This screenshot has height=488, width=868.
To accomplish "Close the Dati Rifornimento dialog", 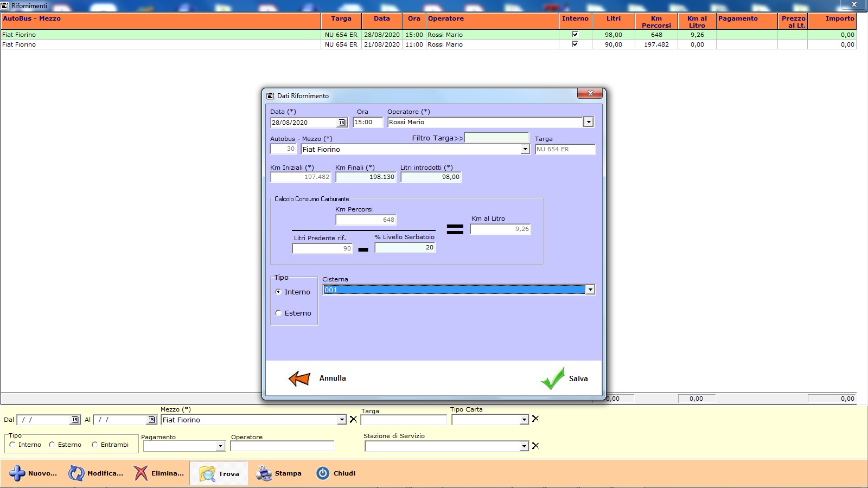I will tap(590, 93).
